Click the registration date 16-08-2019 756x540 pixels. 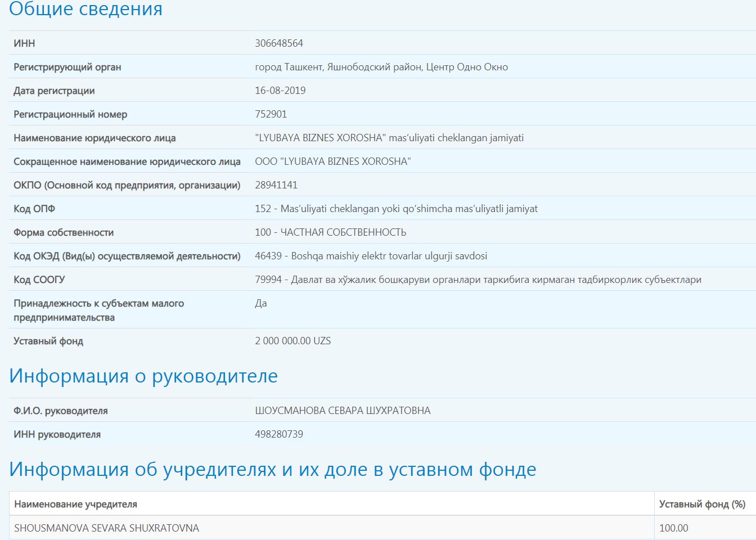click(x=280, y=91)
